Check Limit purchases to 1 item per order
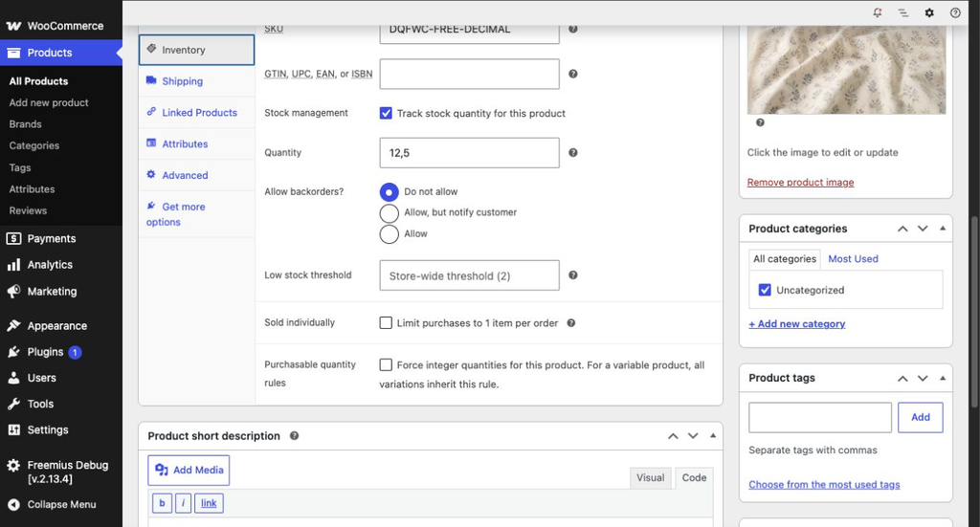 387,323
